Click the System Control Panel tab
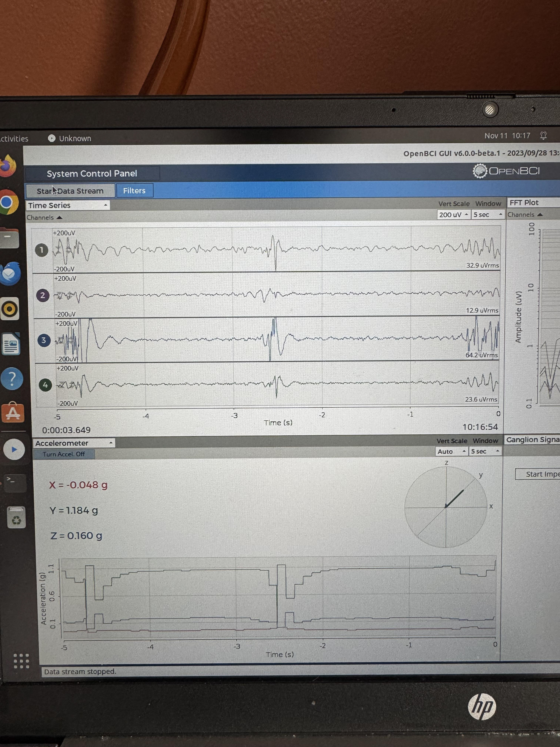 92,174
